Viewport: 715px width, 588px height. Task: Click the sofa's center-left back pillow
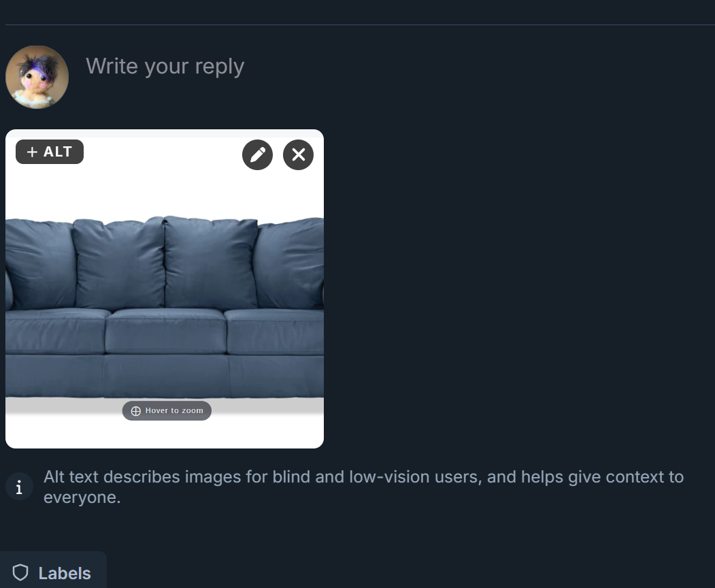(118, 263)
